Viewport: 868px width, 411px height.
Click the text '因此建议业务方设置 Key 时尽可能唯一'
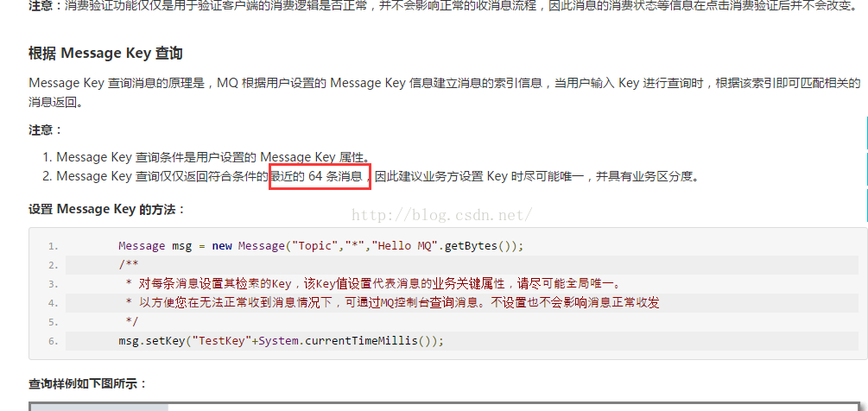pos(479,177)
